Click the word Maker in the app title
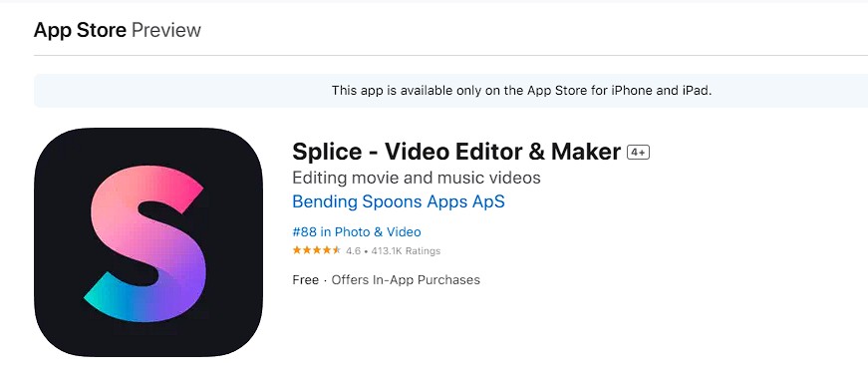Viewport: 868px width, 385px height. tap(586, 152)
